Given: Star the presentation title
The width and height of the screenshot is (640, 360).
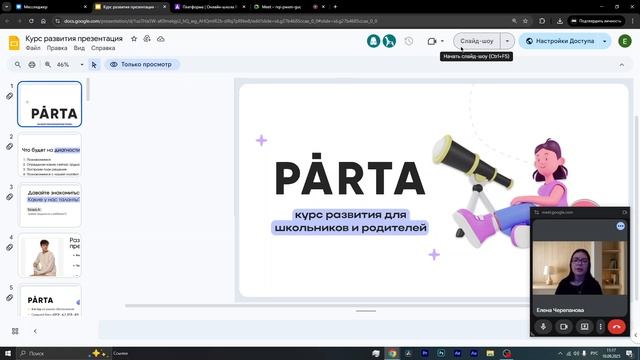Looking at the screenshot, I should tap(134, 38).
